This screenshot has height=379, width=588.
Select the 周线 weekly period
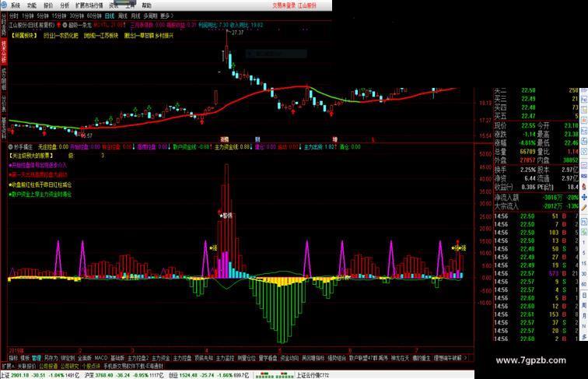tap(123, 16)
